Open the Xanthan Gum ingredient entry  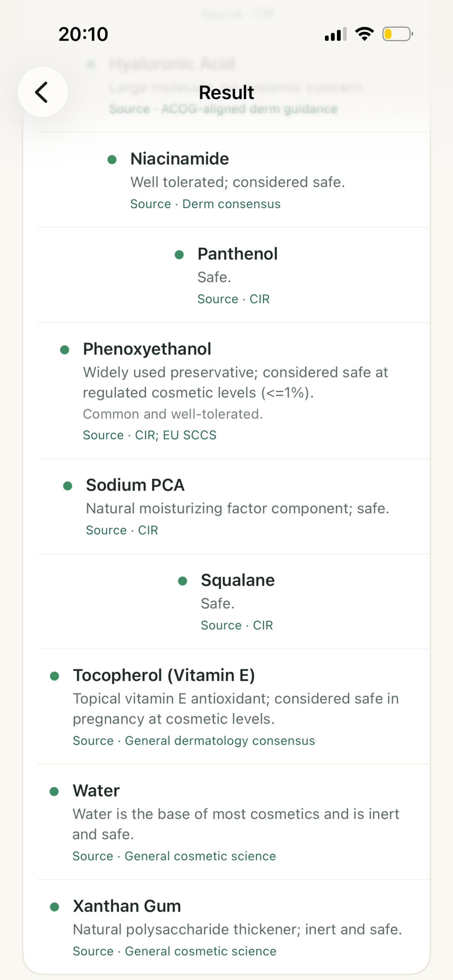234,927
